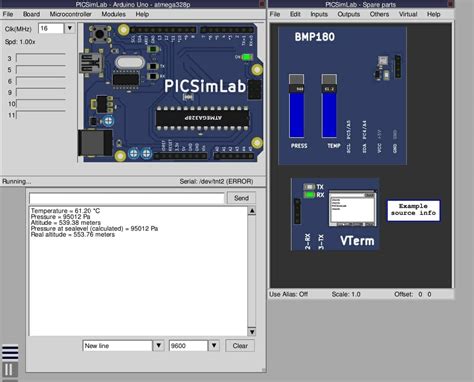
Task: Click the pin 3 PWM gauge bar
Action: 41,58
